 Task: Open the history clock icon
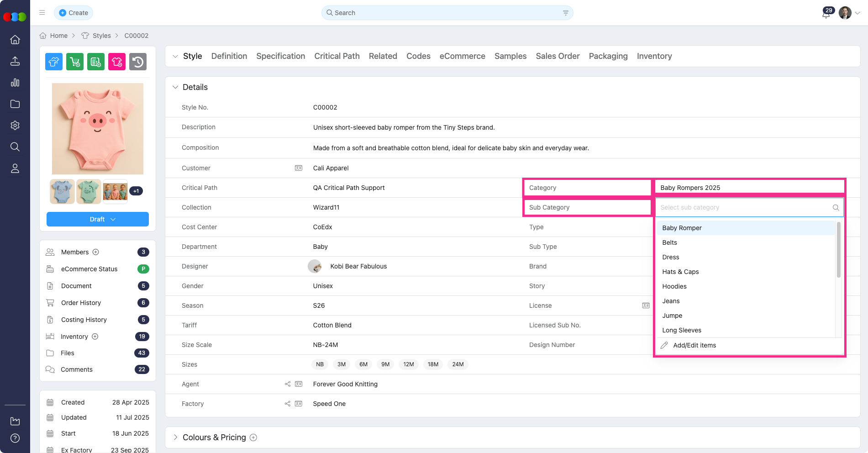(x=137, y=62)
